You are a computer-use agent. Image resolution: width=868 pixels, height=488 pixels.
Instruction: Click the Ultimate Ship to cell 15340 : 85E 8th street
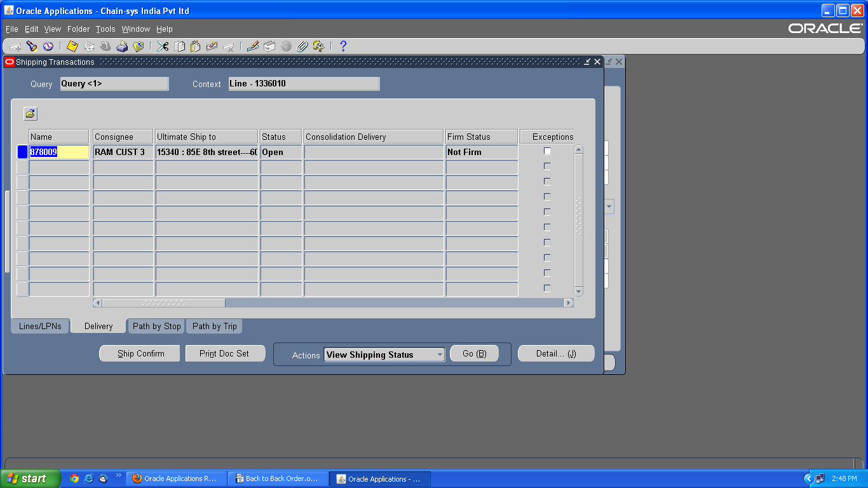tap(207, 152)
